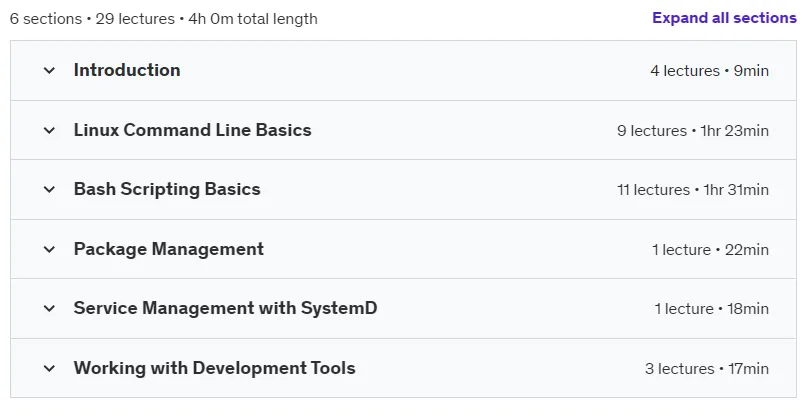The image size is (811, 419).
Task: Open Working with Development Tools heading
Action: tap(215, 368)
